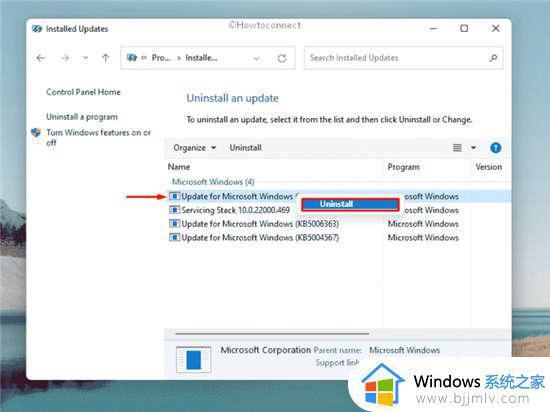Go up one folder level

coord(106,58)
